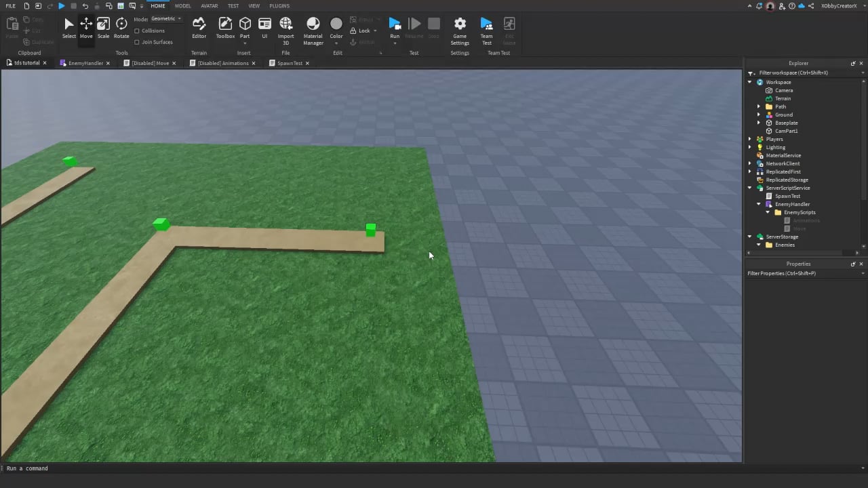Open the [Disabled] Move script tab
The width and height of the screenshot is (868, 488).
coord(150,63)
